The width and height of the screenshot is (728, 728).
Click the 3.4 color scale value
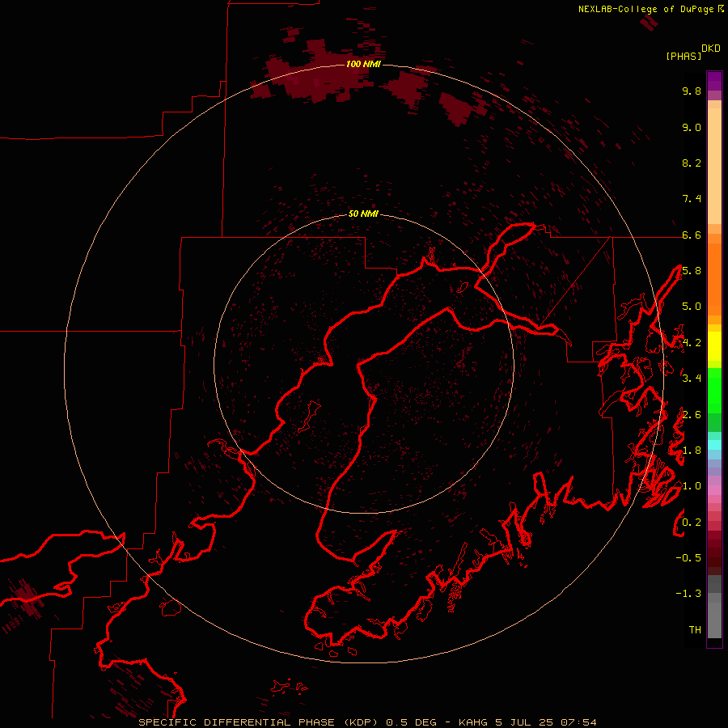pos(692,378)
